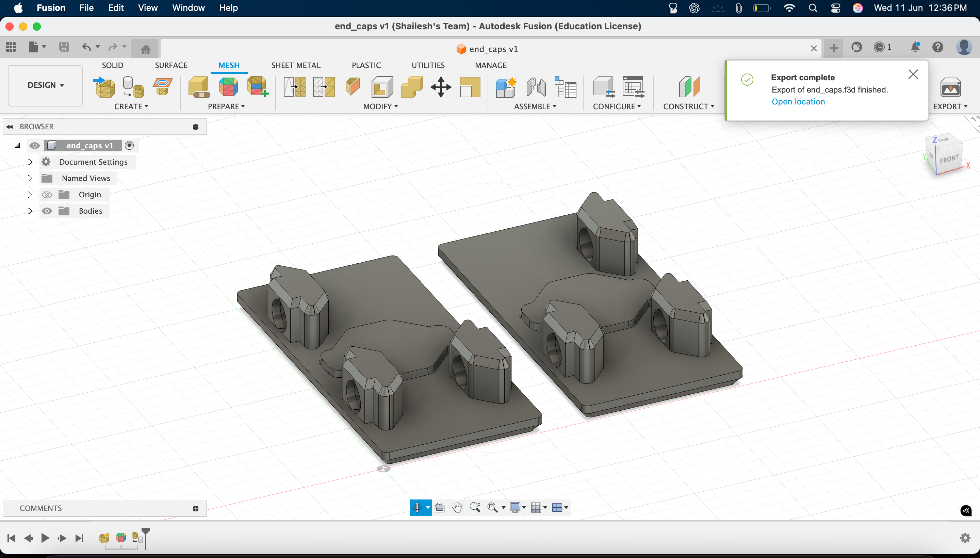The width and height of the screenshot is (980, 558).
Task: Select the Joint tool icon
Action: [x=536, y=87]
